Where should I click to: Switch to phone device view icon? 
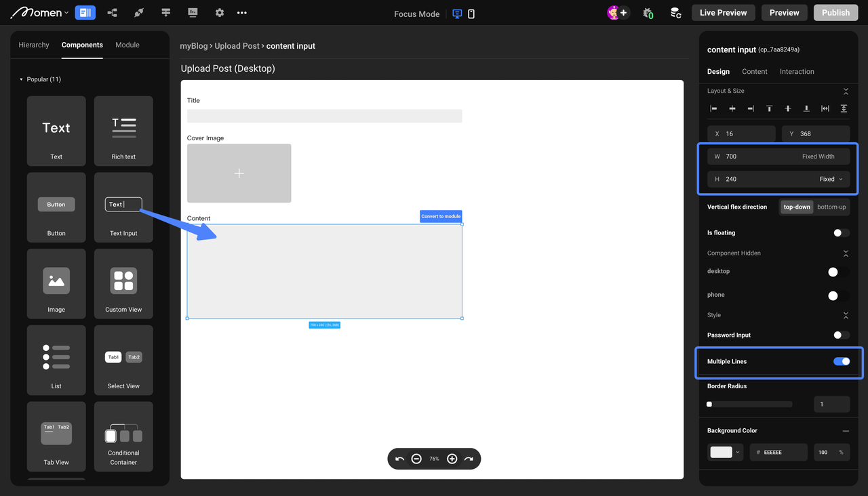pyautogui.click(x=471, y=14)
